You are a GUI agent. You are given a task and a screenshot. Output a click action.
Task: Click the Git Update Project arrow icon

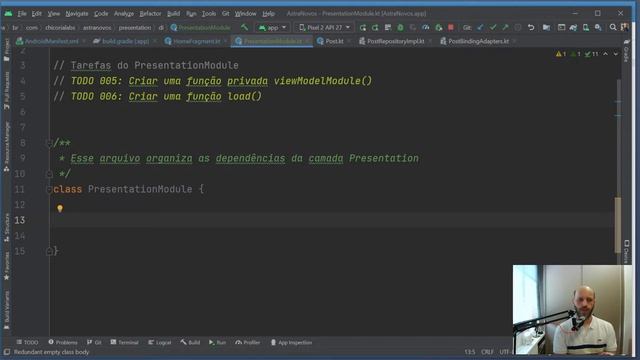tap(480, 27)
